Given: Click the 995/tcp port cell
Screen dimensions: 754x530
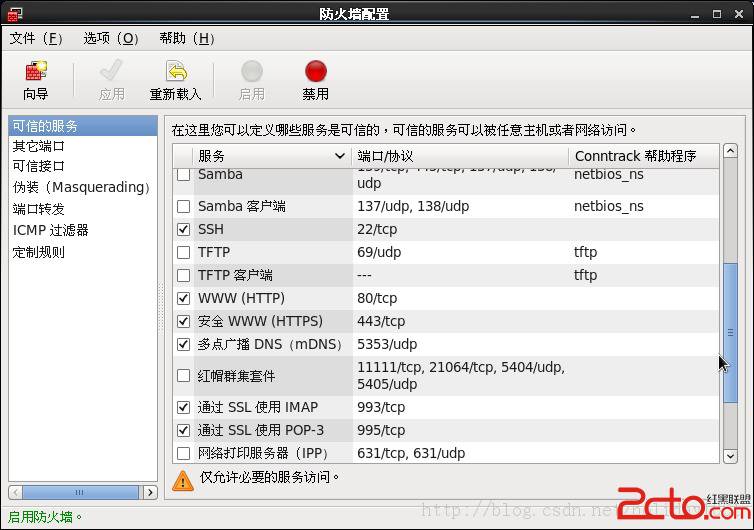Looking at the screenshot, I should point(381,430).
